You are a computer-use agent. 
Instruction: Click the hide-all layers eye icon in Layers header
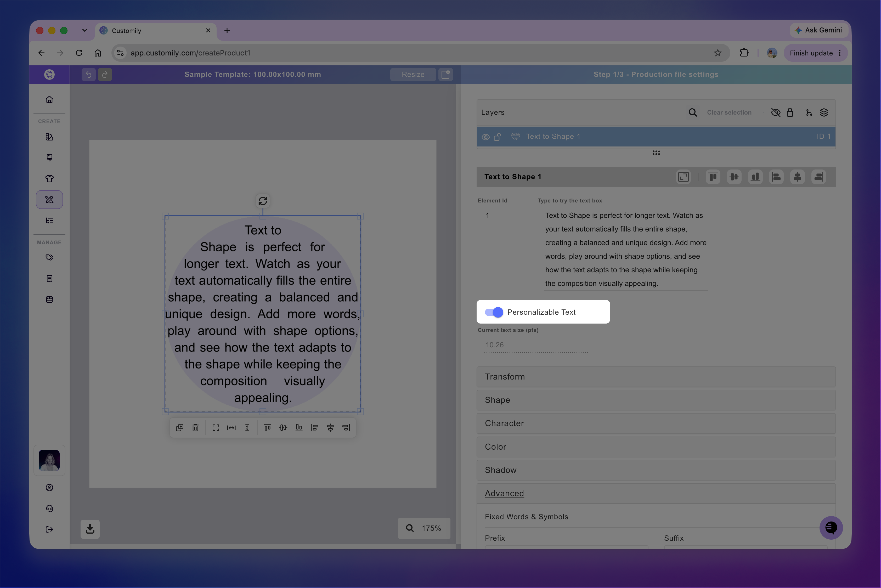pos(776,112)
